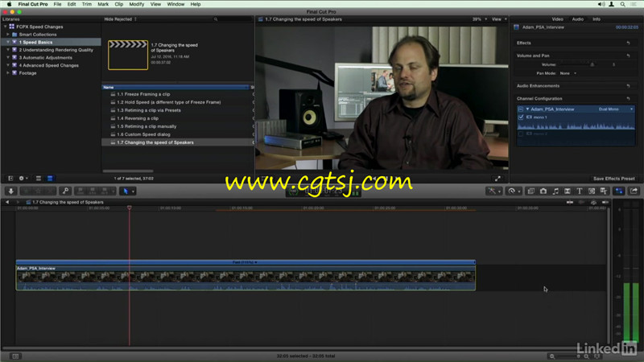Expand the Smart Collections folder
This screenshot has height=362, width=644.
pos(8,35)
